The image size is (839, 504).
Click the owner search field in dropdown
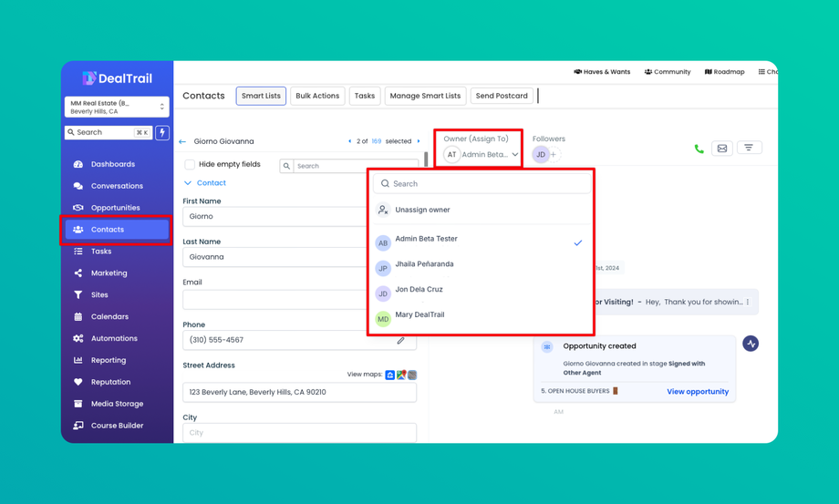(482, 183)
